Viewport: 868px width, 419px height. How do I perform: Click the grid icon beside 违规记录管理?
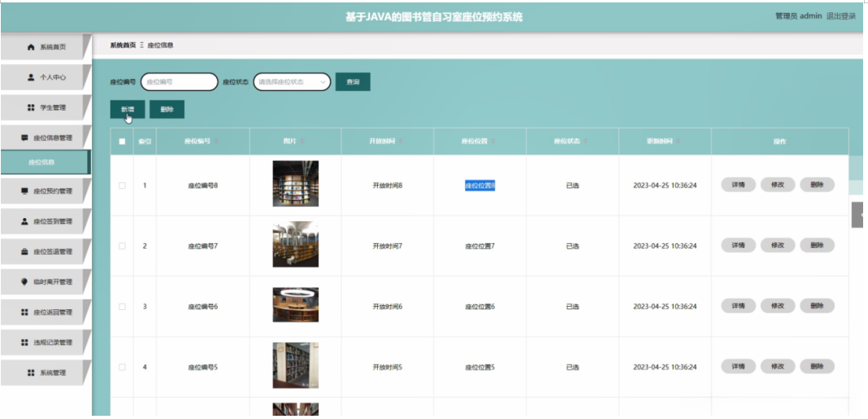[x=24, y=343]
